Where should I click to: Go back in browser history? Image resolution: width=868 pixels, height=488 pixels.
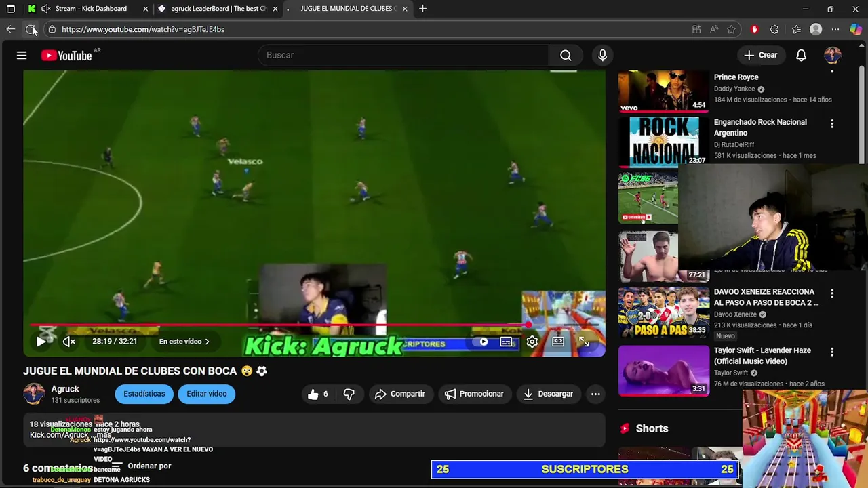point(10,29)
